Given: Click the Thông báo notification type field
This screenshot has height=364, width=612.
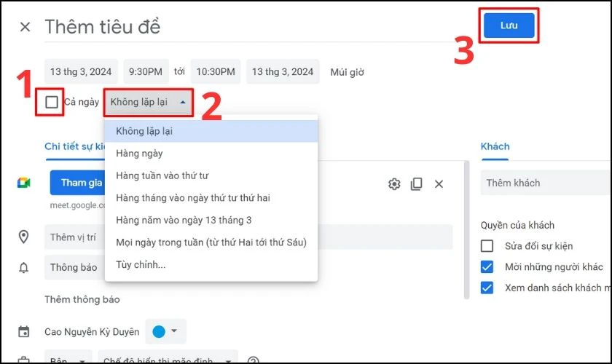Looking at the screenshot, I should point(74,267).
